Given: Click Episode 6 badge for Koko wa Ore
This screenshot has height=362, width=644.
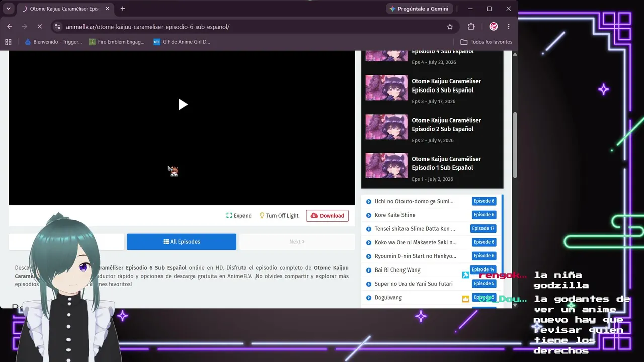Looking at the screenshot, I should pyautogui.click(x=484, y=242).
